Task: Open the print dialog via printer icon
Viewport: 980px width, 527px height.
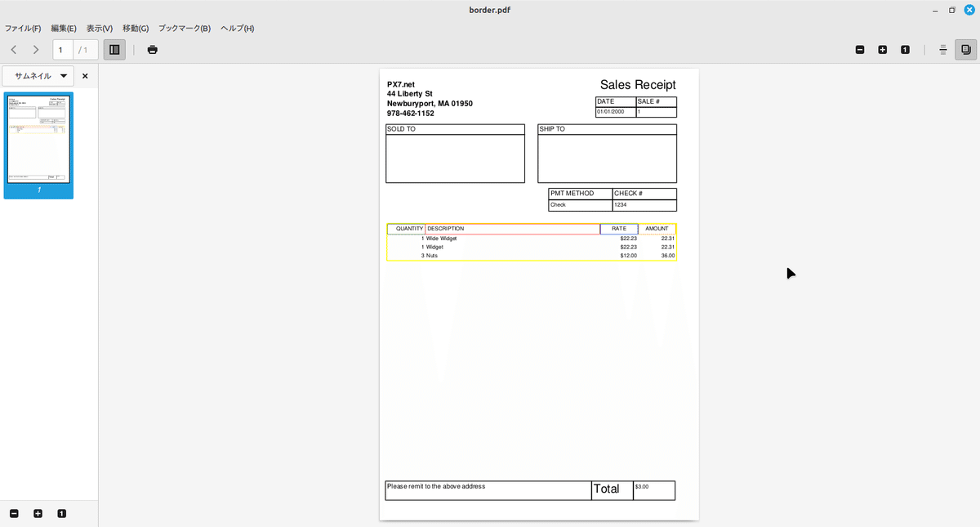Action: pyautogui.click(x=152, y=49)
